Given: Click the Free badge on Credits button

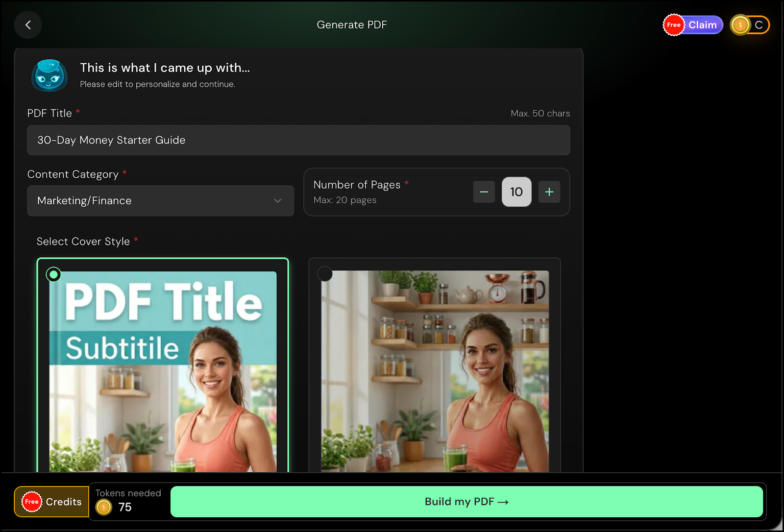Looking at the screenshot, I should point(32,502).
